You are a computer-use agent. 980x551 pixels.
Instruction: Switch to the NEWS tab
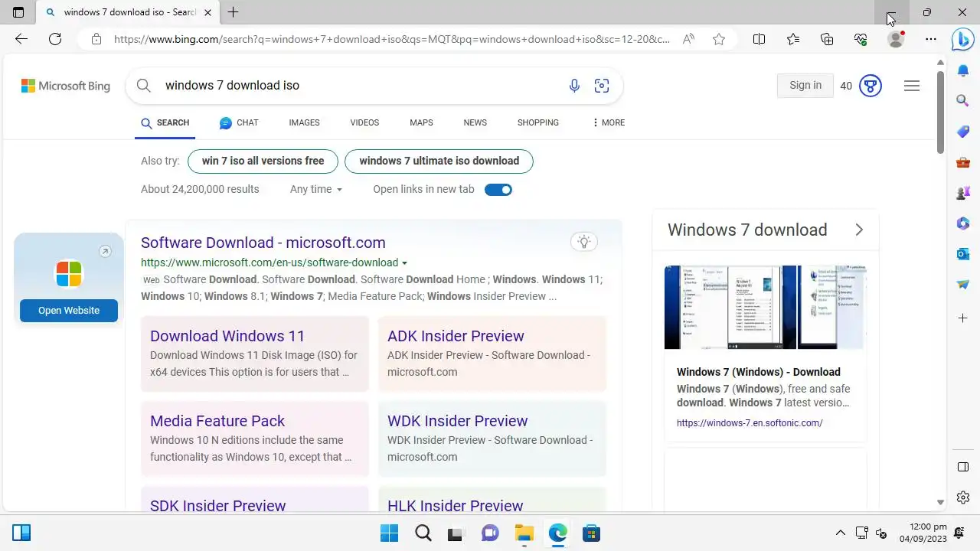(475, 122)
